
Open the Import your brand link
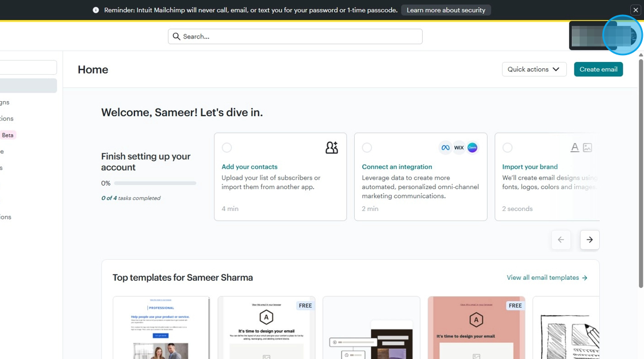530,167
